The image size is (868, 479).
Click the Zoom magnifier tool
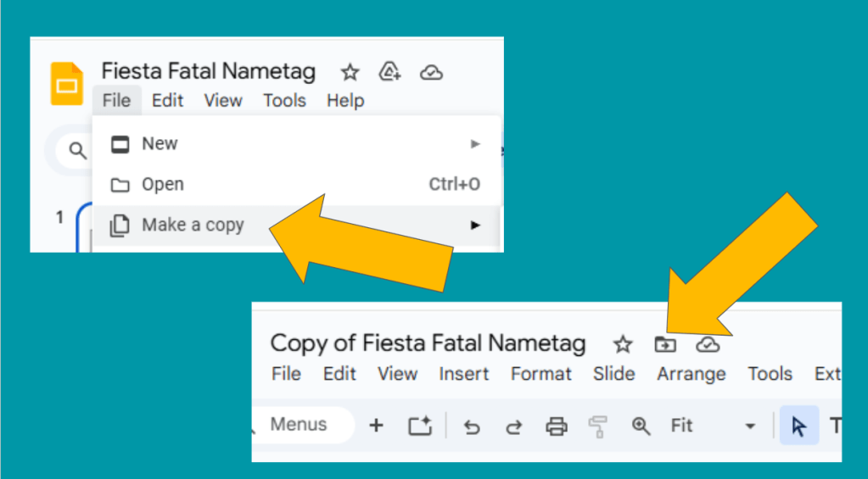(x=641, y=426)
